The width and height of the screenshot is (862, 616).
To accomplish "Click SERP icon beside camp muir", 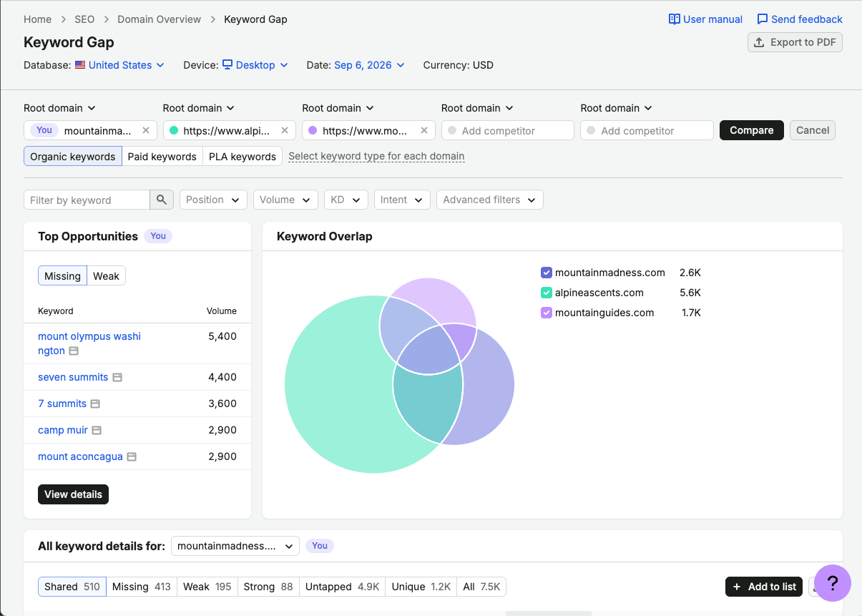I will [x=97, y=430].
